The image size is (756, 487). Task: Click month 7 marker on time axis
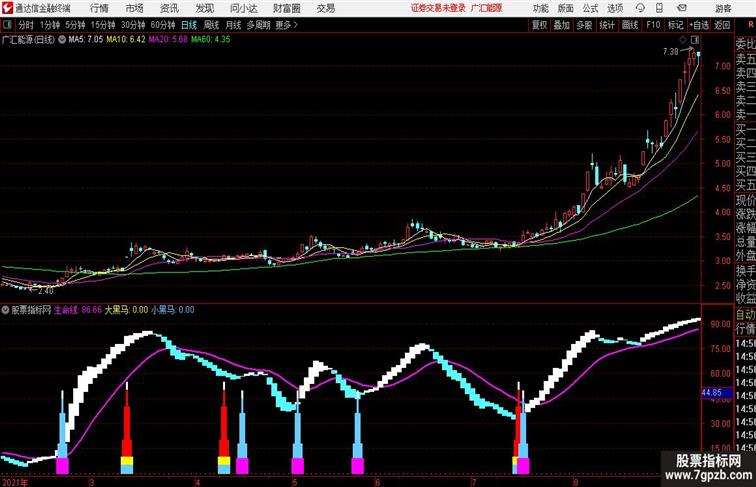474,482
